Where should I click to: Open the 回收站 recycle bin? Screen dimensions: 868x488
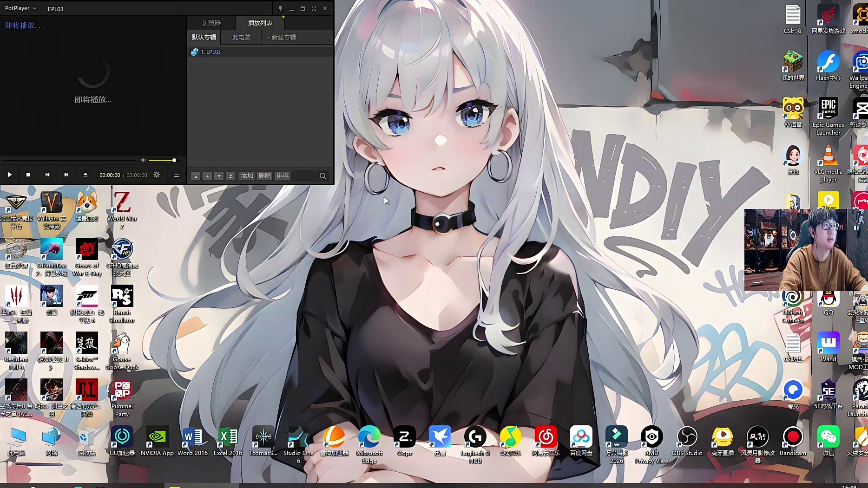tap(87, 441)
